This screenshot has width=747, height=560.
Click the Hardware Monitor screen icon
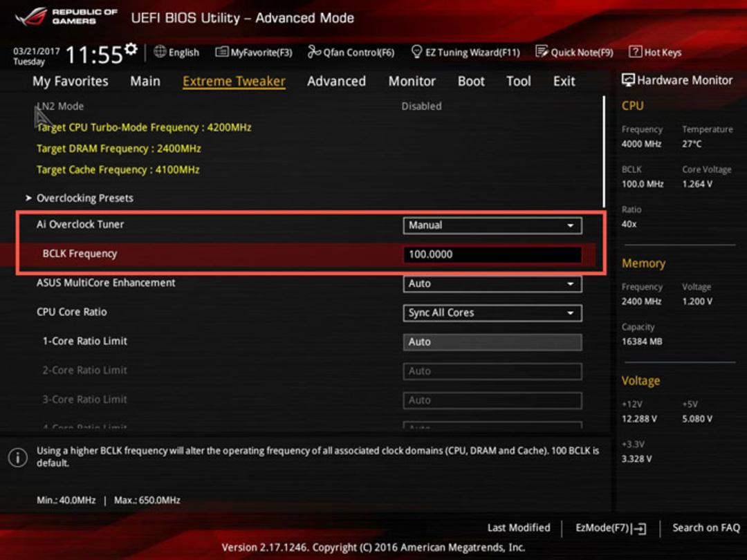628,80
